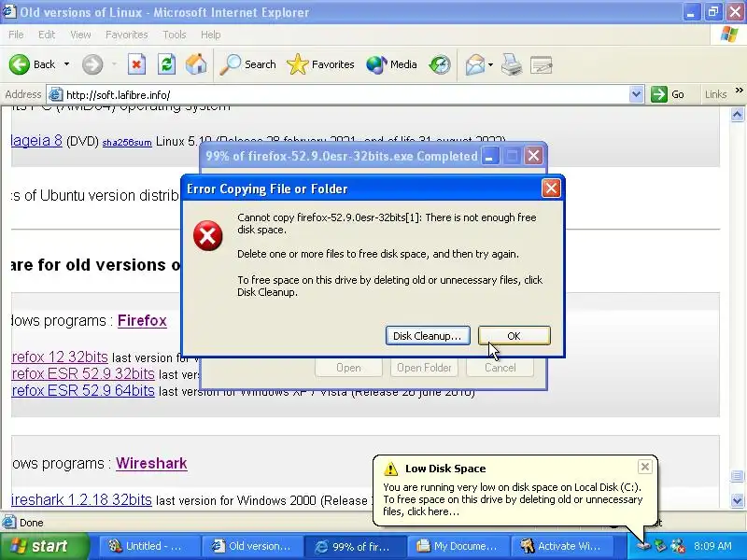Click the Done status bar text
The image size is (747, 560).
32,523
